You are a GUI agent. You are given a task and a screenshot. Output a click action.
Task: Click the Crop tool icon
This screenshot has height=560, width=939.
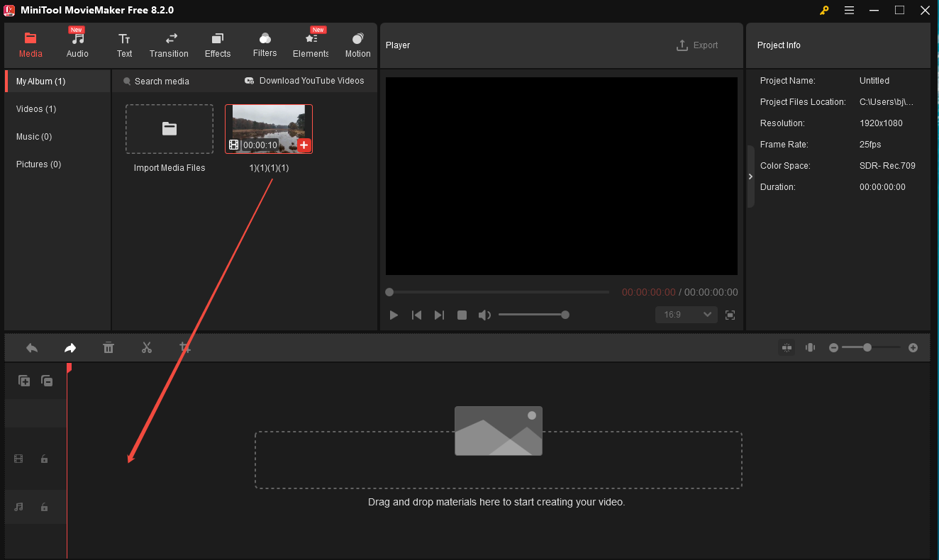coord(185,347)
